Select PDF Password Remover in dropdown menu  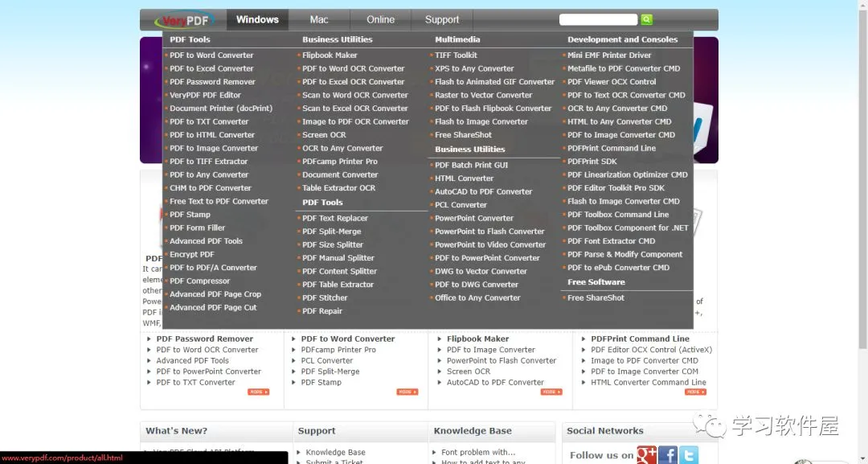(212, 82)
